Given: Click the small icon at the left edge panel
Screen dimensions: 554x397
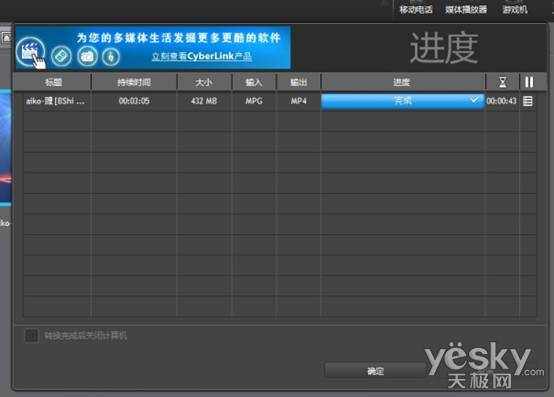Looking at the screenshot, I should (x=6, y=37).
